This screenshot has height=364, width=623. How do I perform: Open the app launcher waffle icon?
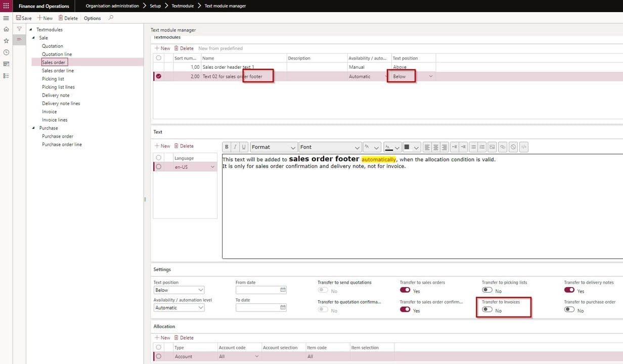tap(6, 6)
